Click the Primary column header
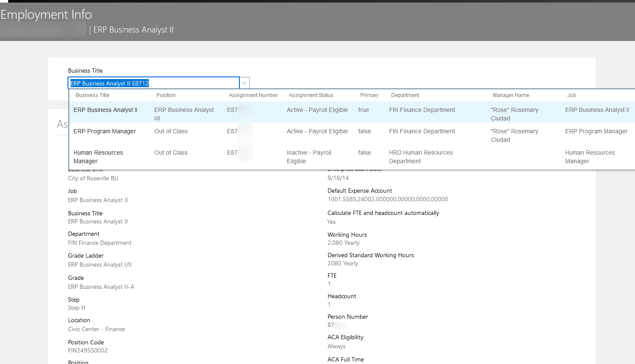 tap(369, 95)
